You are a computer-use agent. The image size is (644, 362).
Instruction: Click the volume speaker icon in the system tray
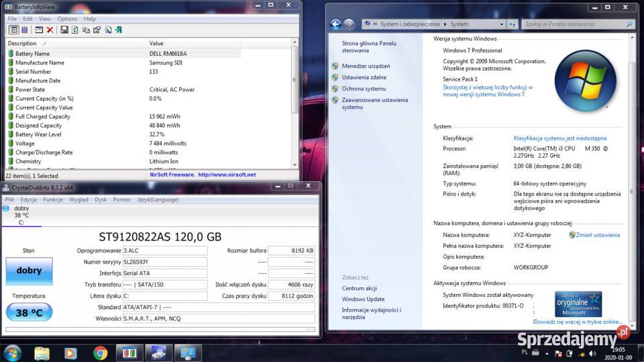click(x=592, y=353)
